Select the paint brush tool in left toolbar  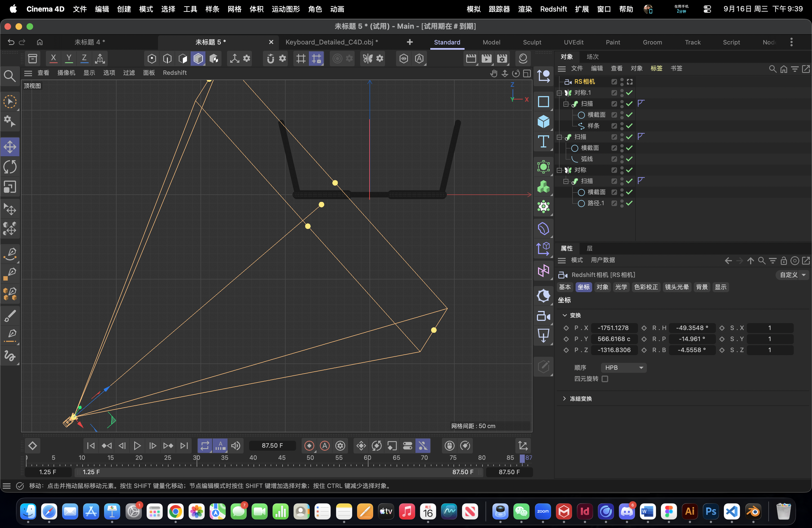point(10,316)
